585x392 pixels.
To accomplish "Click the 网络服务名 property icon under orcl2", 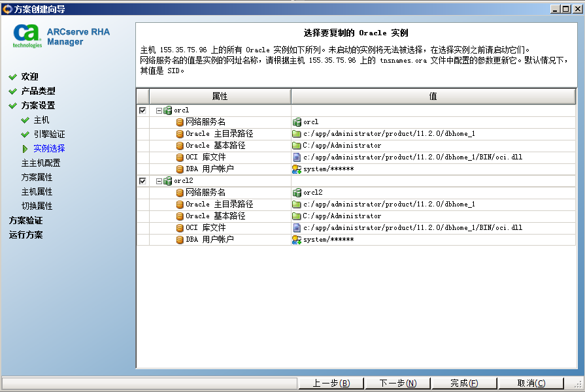I will click(x=180, y=193).
